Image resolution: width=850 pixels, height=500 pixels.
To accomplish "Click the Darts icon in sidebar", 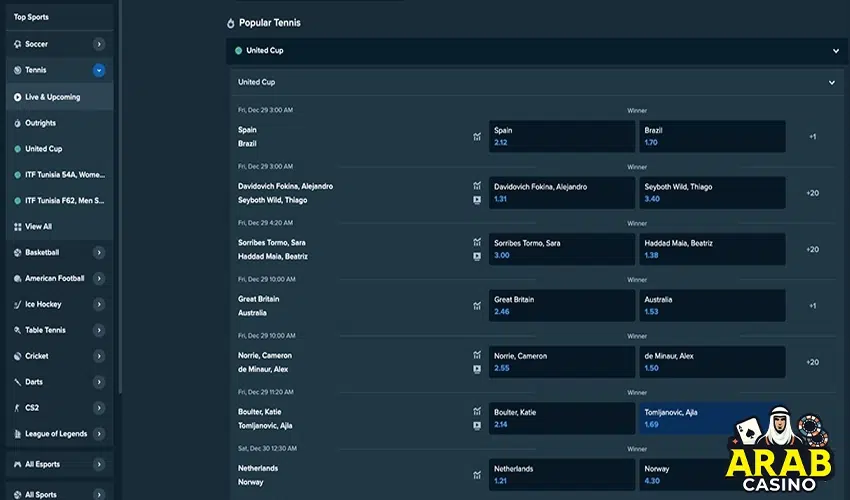I will pyautogui.click(x=17, y=382).
